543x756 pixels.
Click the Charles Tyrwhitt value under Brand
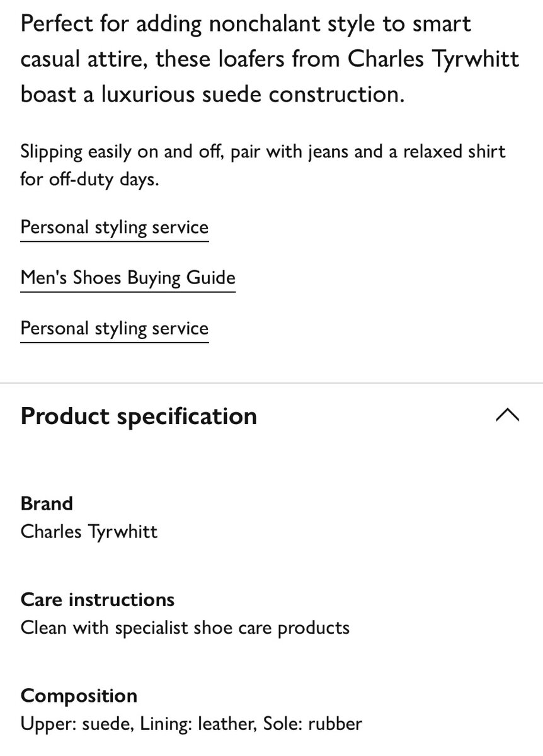point(89,531)
